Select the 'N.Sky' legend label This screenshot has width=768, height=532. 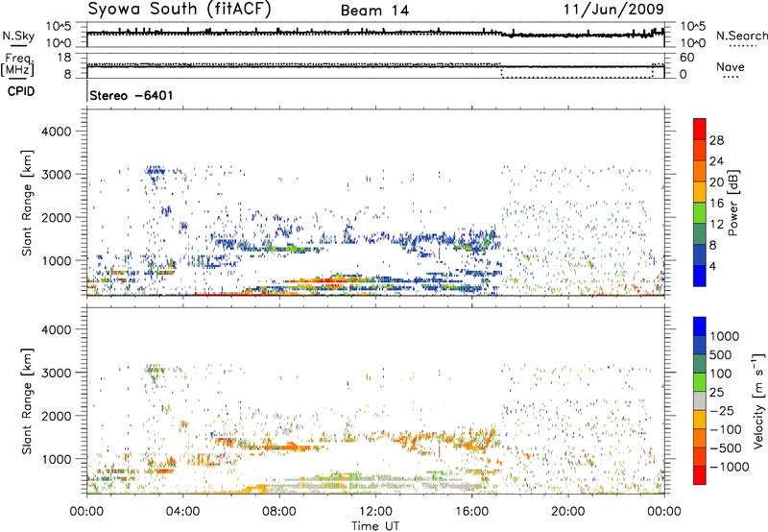[x=18, y=36]
